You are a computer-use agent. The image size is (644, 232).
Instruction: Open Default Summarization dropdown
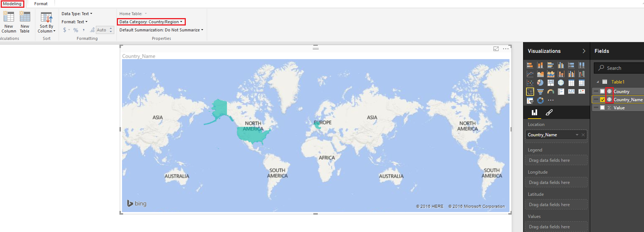click(161, 30)
